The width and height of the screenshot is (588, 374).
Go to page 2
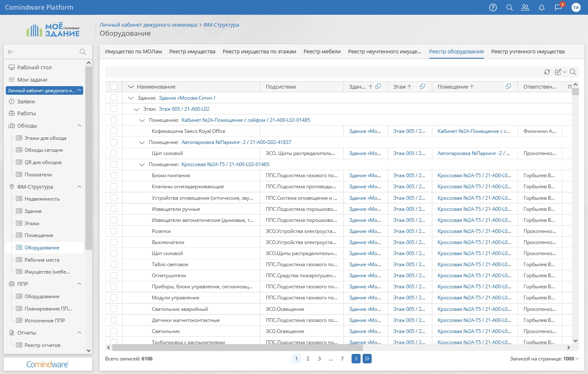pyautogui.click(x=308, y=359)
